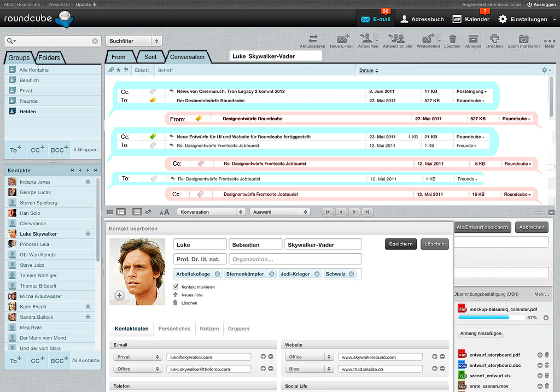This screenshot has height=392, width=560.
Task: Switch to the Conversation tab
Action: (187, 57)
